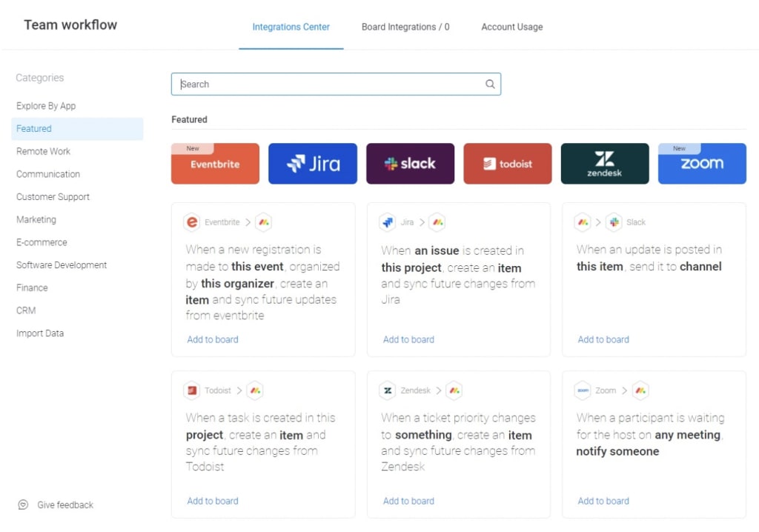Add Jira recipe to board
Image resolution: width=759 pixels, height=532 pixels.
point(408,340)
